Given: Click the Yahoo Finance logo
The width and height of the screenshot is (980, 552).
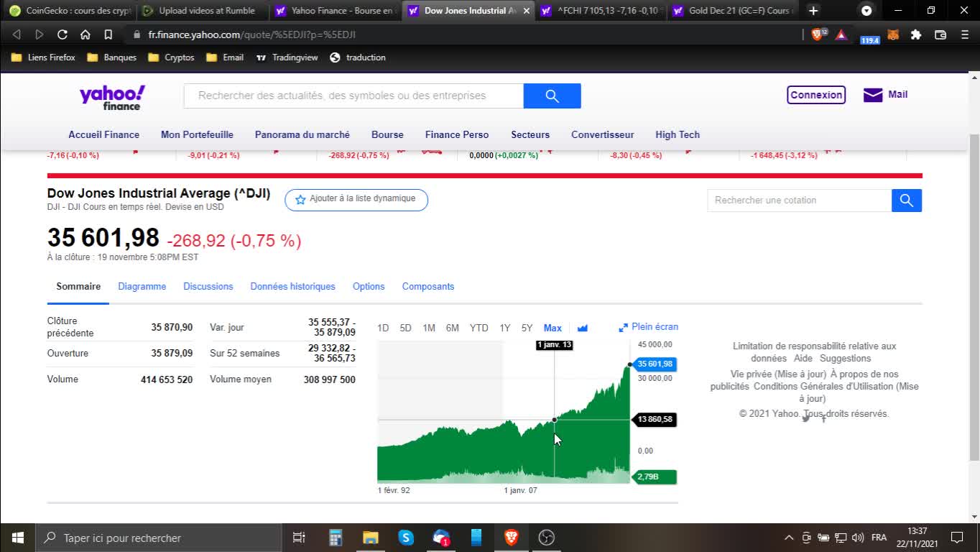Looking at the screenshot, I should [x=112, y=98].
